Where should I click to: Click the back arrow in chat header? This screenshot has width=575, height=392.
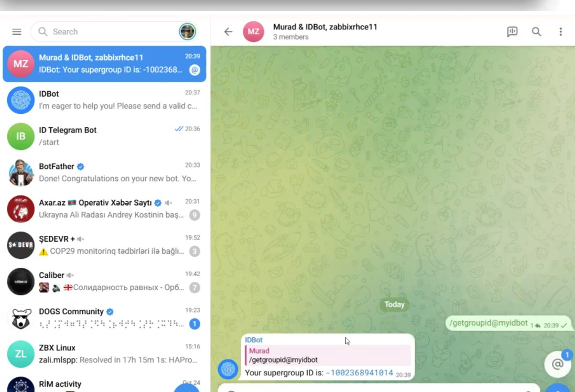point(228,32)
